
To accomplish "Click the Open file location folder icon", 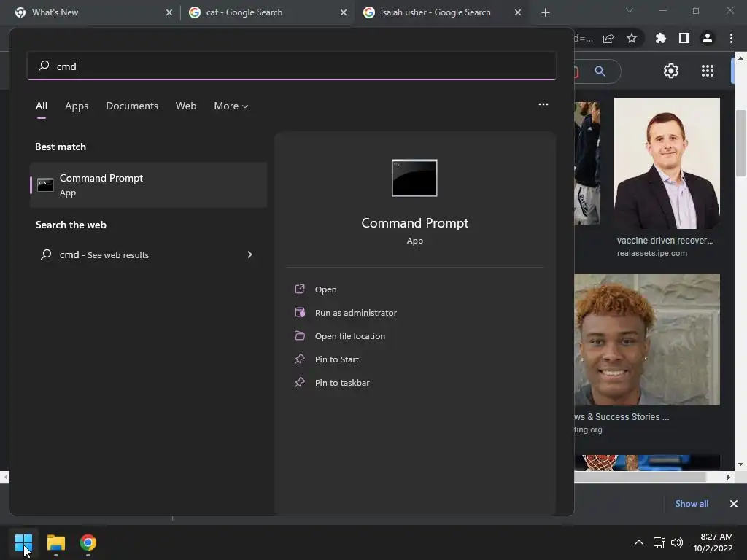I will pyautogui.click(x=300, y=335).
